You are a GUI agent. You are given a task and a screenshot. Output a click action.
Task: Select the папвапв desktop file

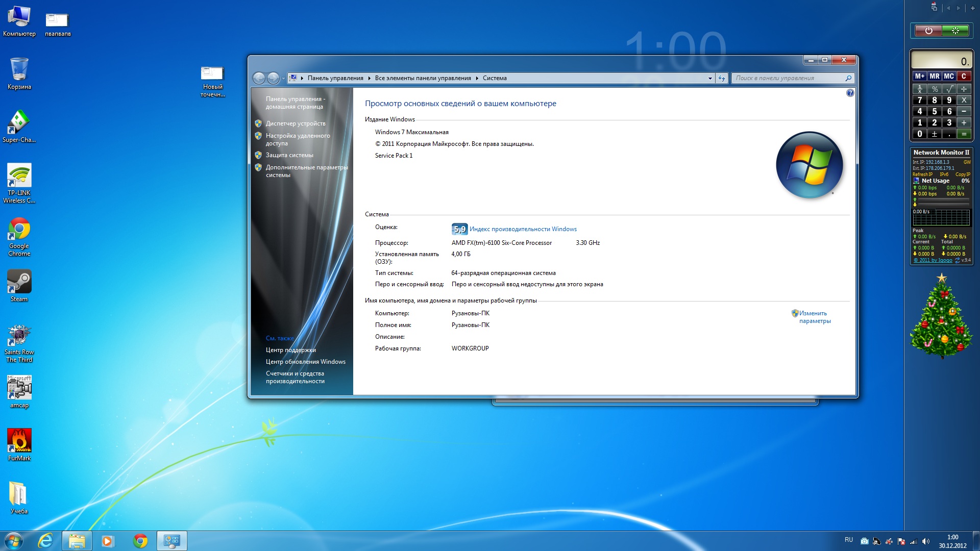(57, 24)
